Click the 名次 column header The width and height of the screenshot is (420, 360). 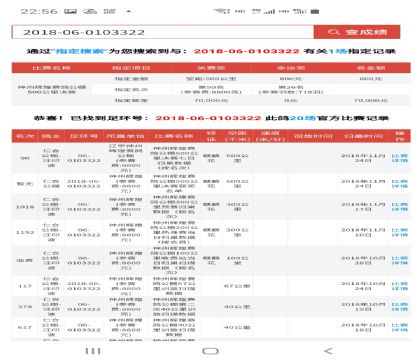pyautogui.click(x=25, y=136)
